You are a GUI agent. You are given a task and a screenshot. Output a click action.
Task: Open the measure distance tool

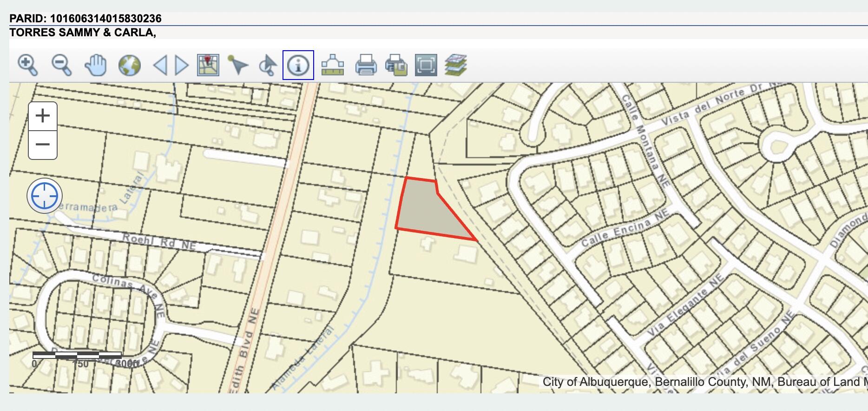[333, 65]
